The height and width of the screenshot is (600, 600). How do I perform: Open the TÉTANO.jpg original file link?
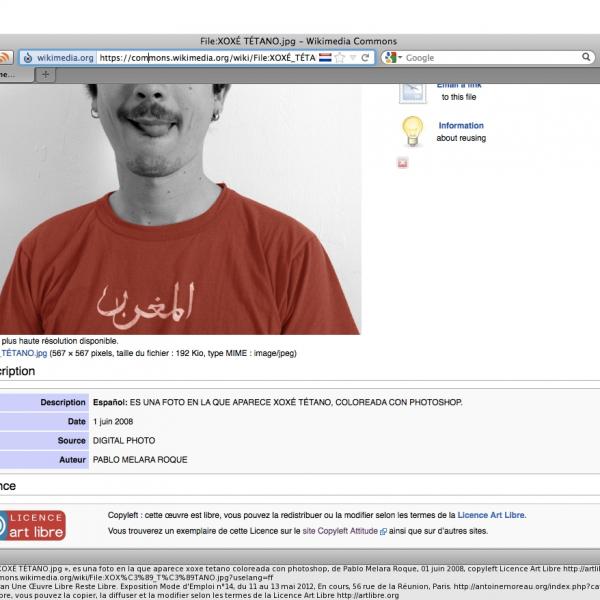click(x=23, y=353)
